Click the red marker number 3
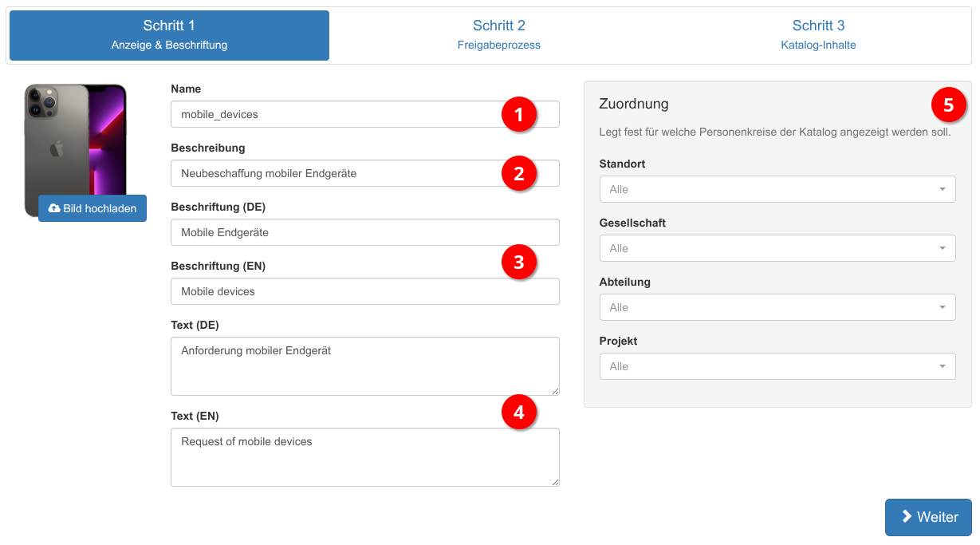The height and width of the screenshot is (545, 980). coord(519,262)
